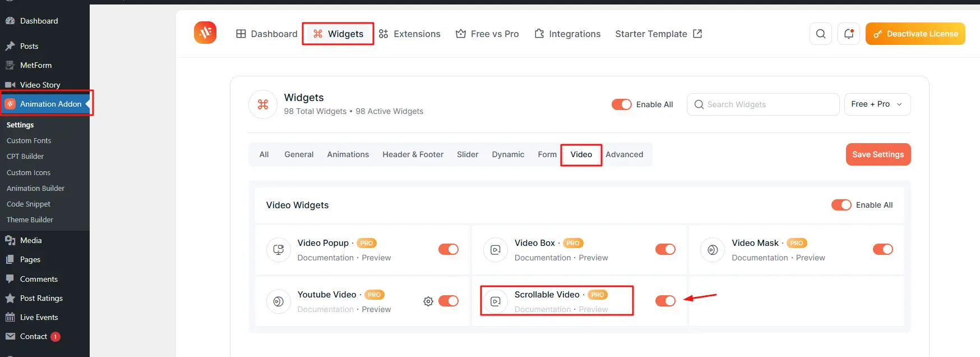Open Custom Fonts in the sidebar
980x357 pixels.
pos(29,140)
